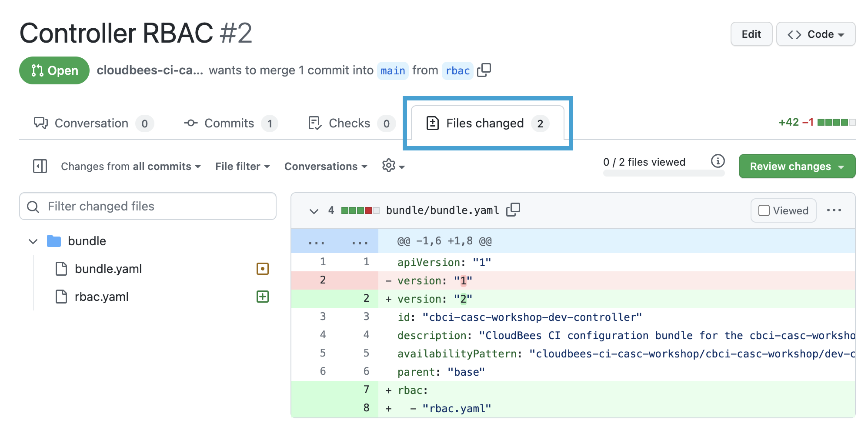Copy the bundle/bundle.yaml file path
The width and height of the screenshot is (868, 427).
tap(514, 210)
